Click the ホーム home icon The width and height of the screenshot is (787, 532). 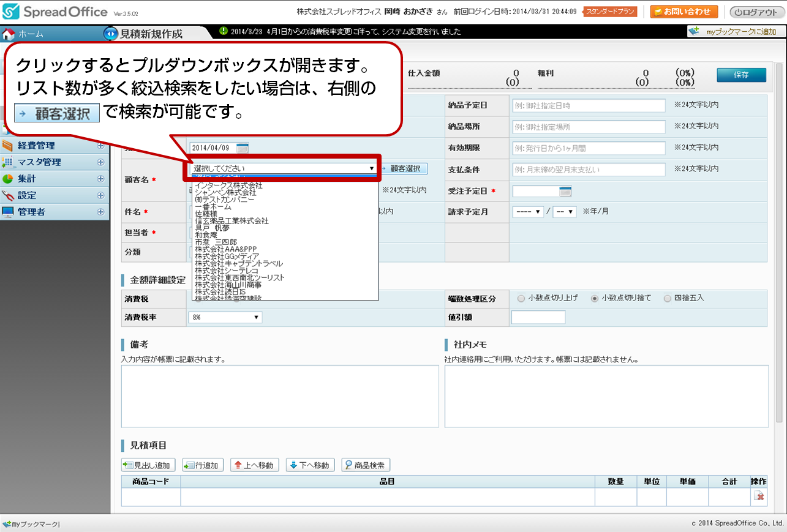click(x=9, y=34)
